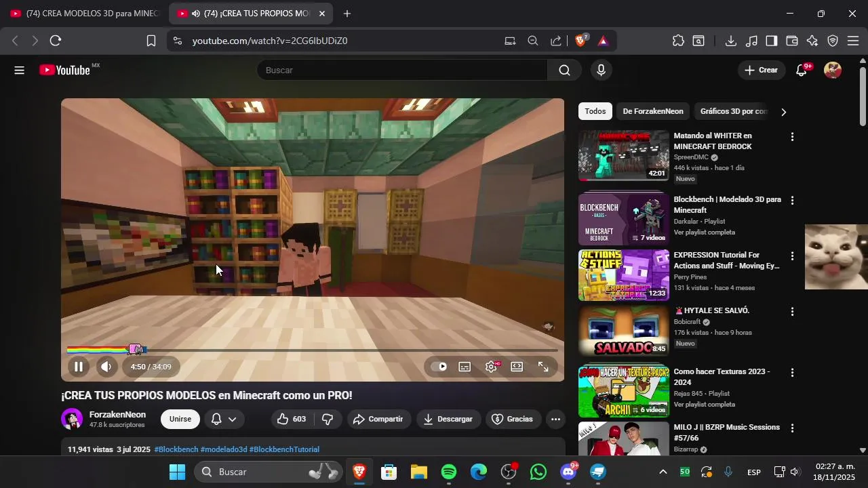Open Spotify from the taskbar
The image size is (868, 488).
[x=449, y=472]
